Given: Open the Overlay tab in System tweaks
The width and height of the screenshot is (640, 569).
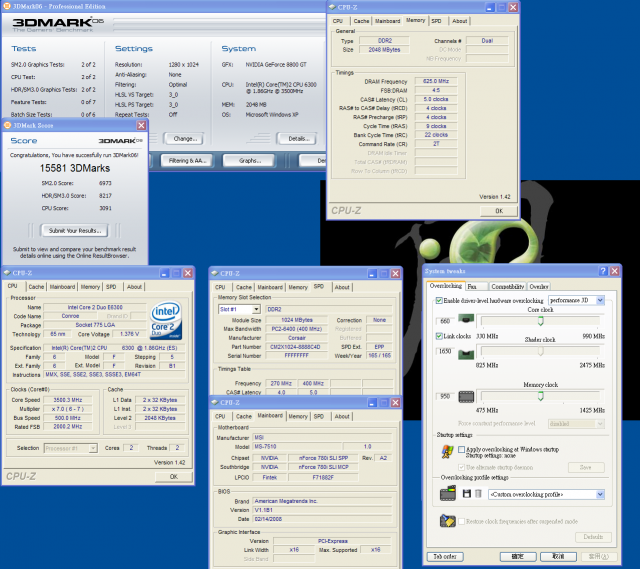Looking at the screenshot, I should coord(539,287).
